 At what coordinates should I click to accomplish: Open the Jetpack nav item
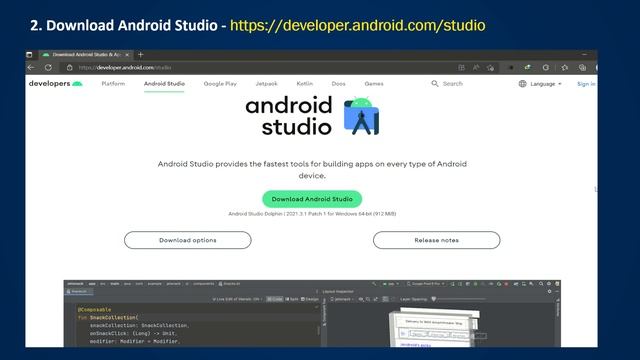(x=266, y=84)
